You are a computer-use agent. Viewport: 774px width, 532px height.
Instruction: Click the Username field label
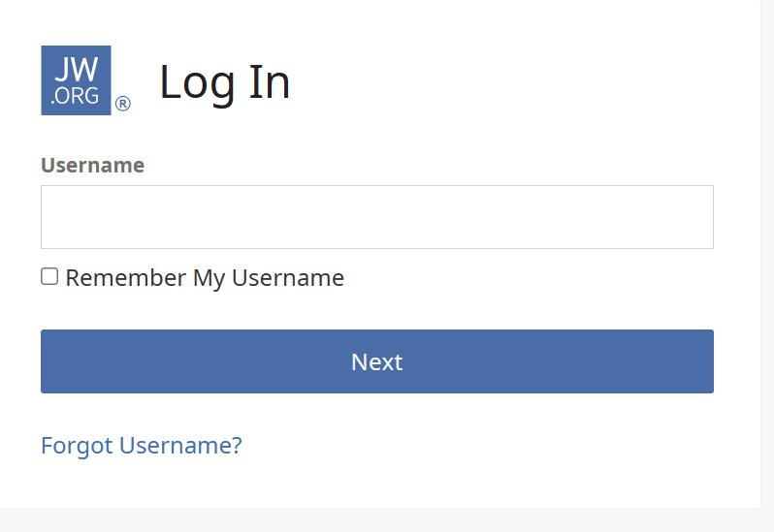pos(93,165)
